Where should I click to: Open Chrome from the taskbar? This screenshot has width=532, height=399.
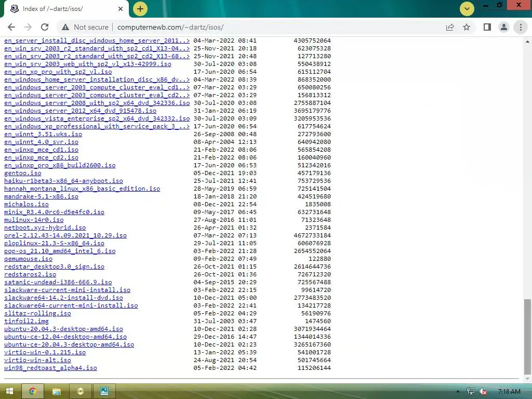click(33, 391)
